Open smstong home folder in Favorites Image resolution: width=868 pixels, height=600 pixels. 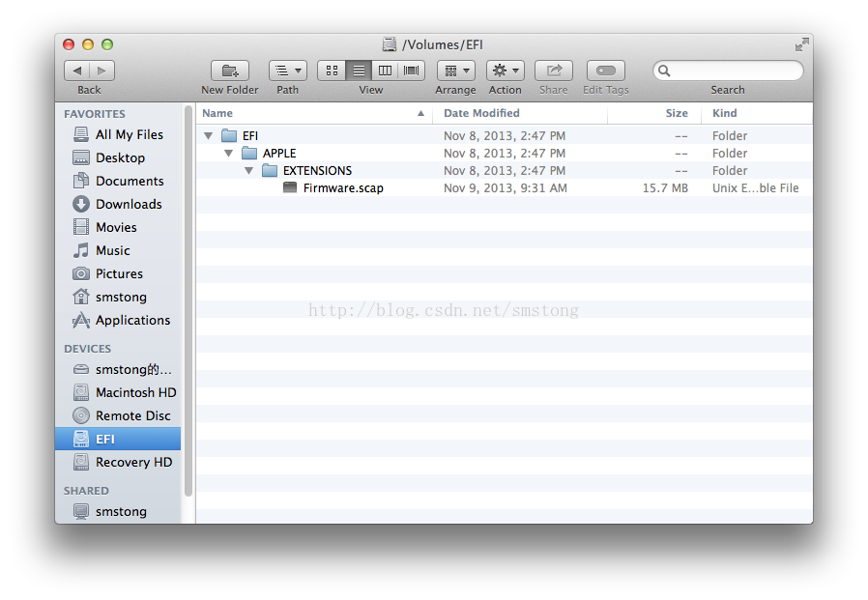118,298
